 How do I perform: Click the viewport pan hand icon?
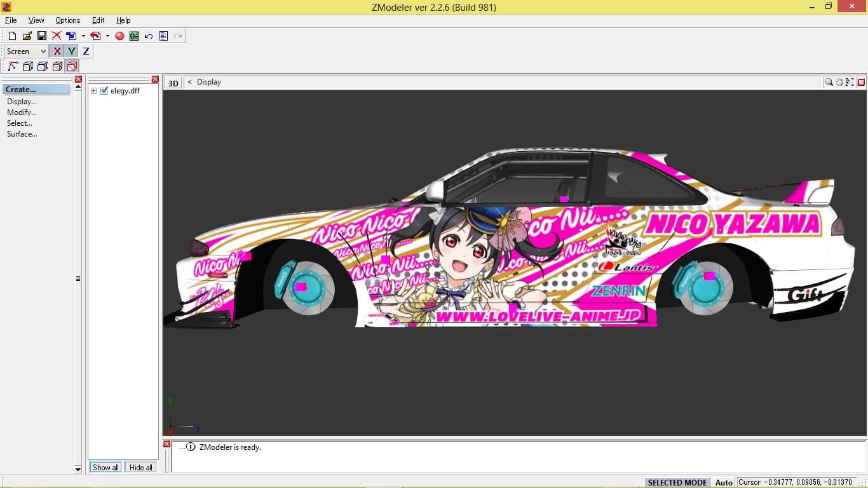839,82
